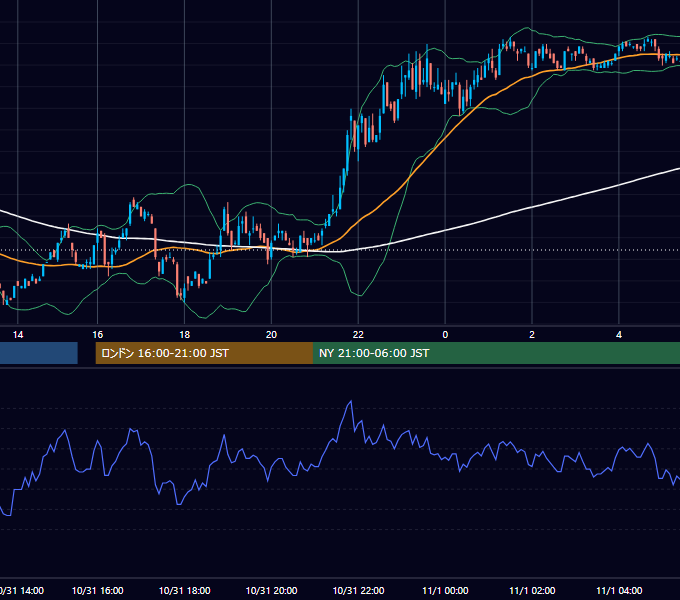Click the upper chart time label 14
This screenshot has width=680, height=600.
[x=18, y=335]
